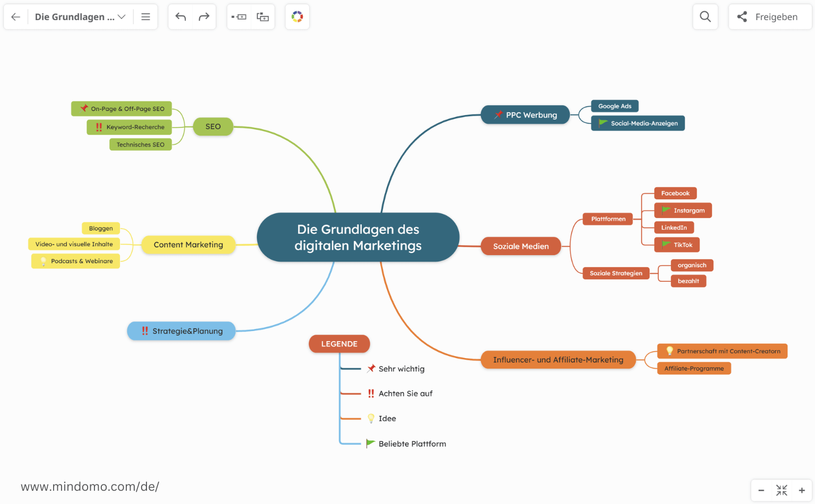Click the search magnifier icon
Screen dimensions: 815x504
705,17
